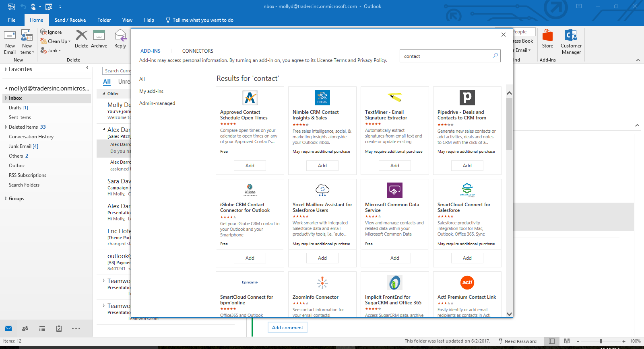Collapse the folder pane with arrow

[87, 68]
